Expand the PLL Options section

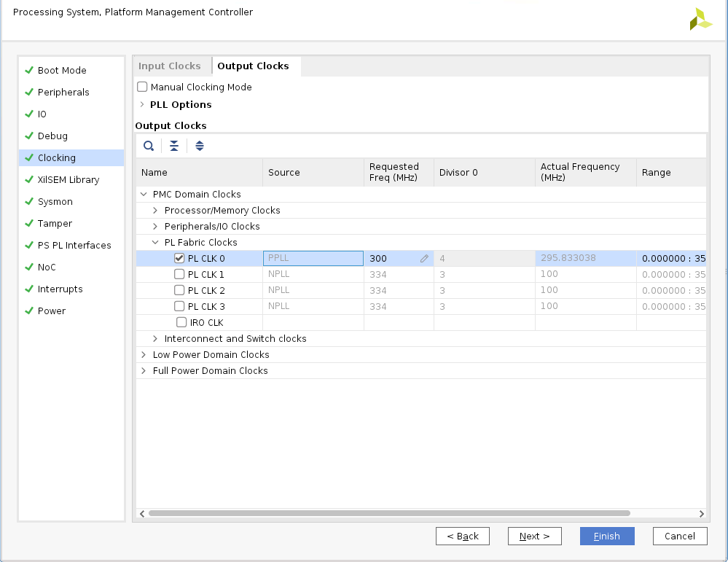click(x=142, y=104)
